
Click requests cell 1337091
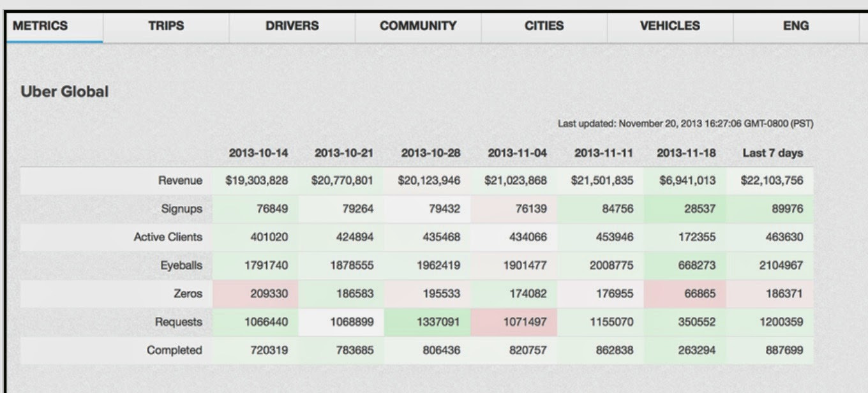pyautogui.click(x=428, y=322)
